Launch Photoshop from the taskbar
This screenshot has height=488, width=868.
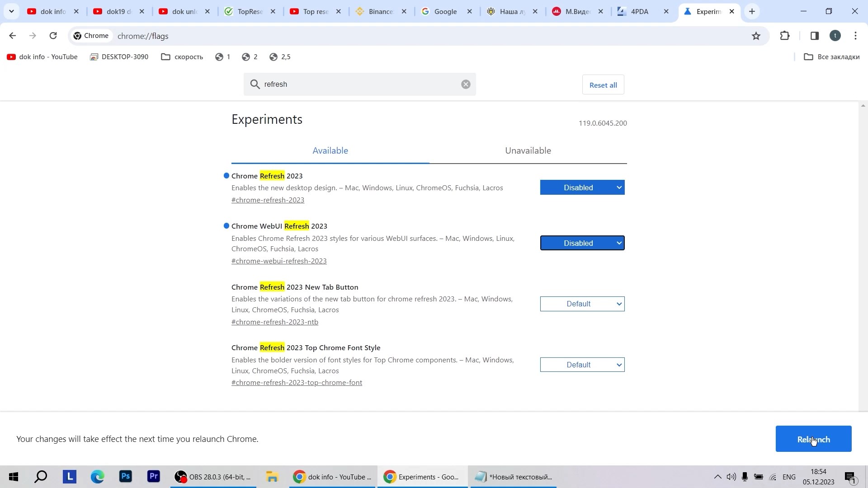tap(126, 477)
